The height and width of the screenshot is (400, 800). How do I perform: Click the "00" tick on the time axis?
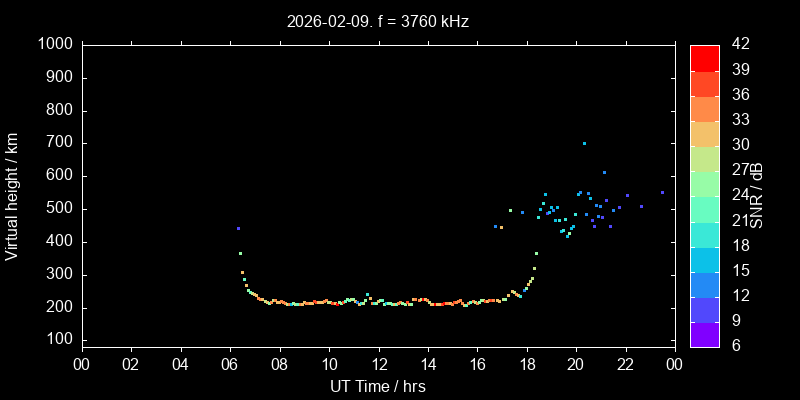[x=81, y=364]
